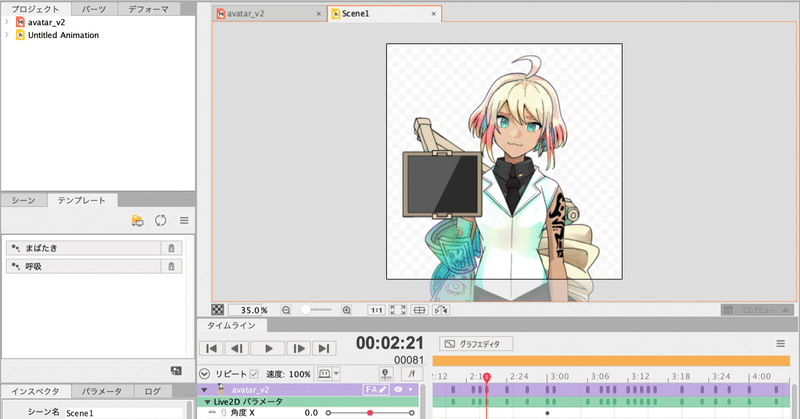This screenshot has width=800, height=419.
Task: Toggle the /f frame display button
Action: [411, 374]
